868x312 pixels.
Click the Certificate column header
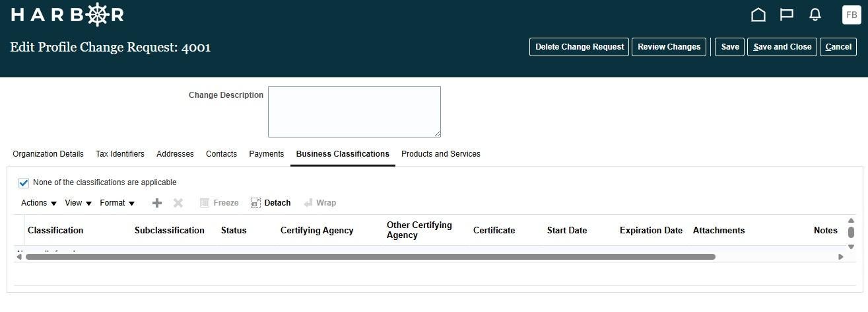tap(494, 230)
